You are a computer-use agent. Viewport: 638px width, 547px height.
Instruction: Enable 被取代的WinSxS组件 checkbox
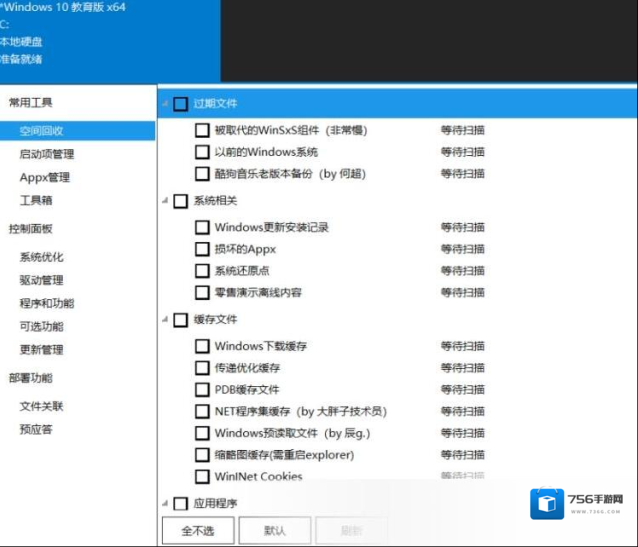pyautogui.click(x=202, y=130)
